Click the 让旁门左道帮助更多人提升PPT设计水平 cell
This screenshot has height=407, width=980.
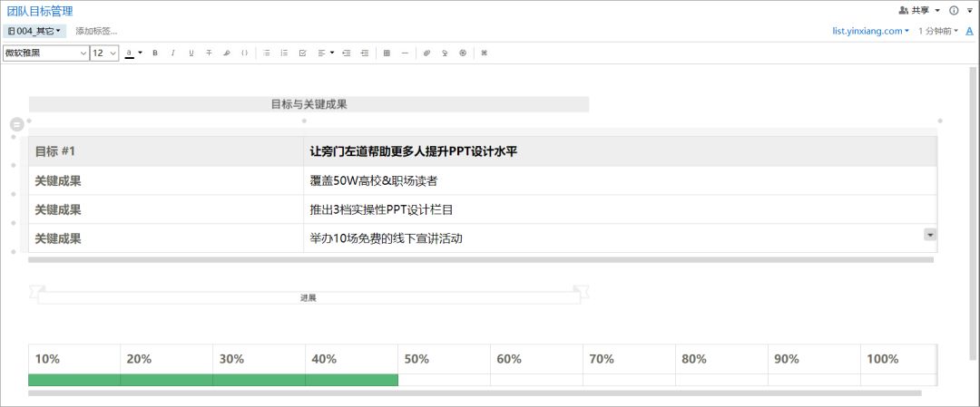620,151
